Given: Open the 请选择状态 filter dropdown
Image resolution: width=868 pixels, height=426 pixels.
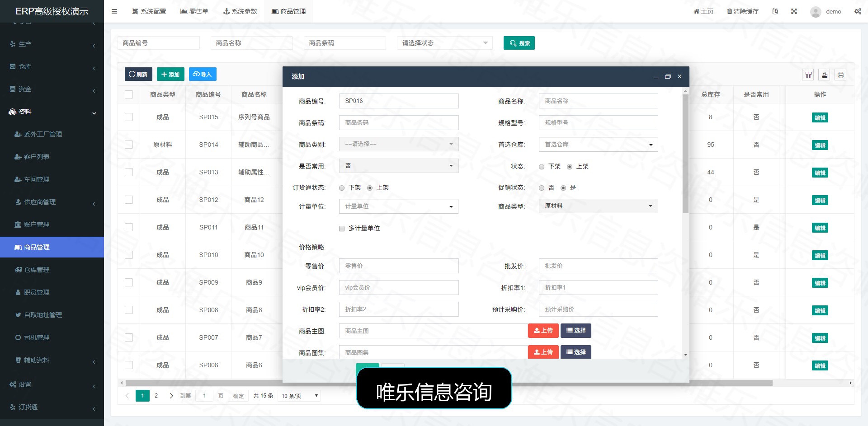Looking at the screenshot, I should 445,43.
